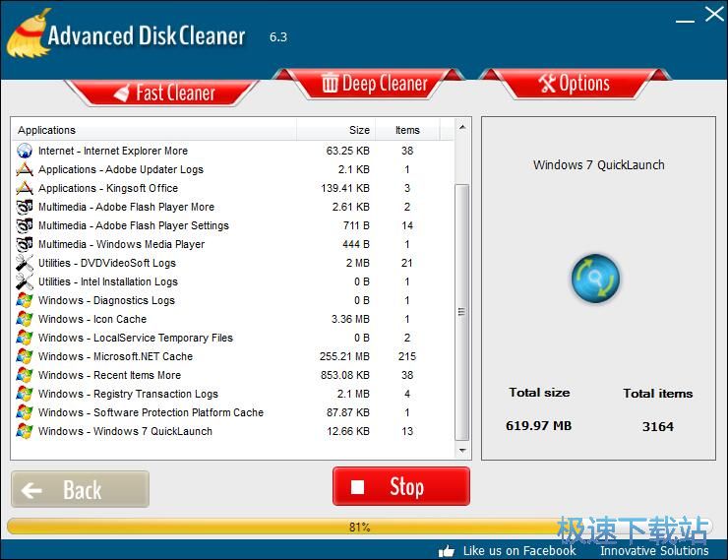Click the 81% scan progress bar
The width and height of the screenshot is (728, 560).
tap(360, 528)
